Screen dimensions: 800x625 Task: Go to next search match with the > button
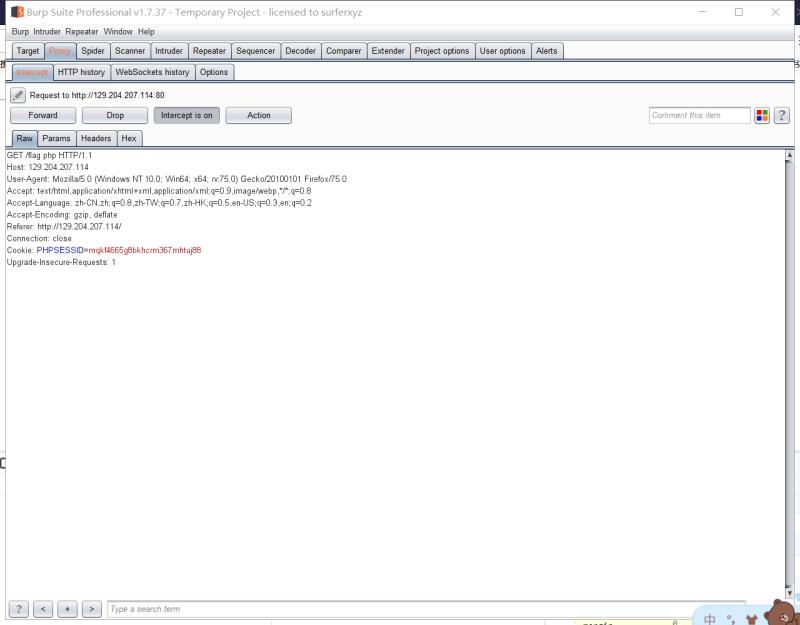[x=92, y=609]
